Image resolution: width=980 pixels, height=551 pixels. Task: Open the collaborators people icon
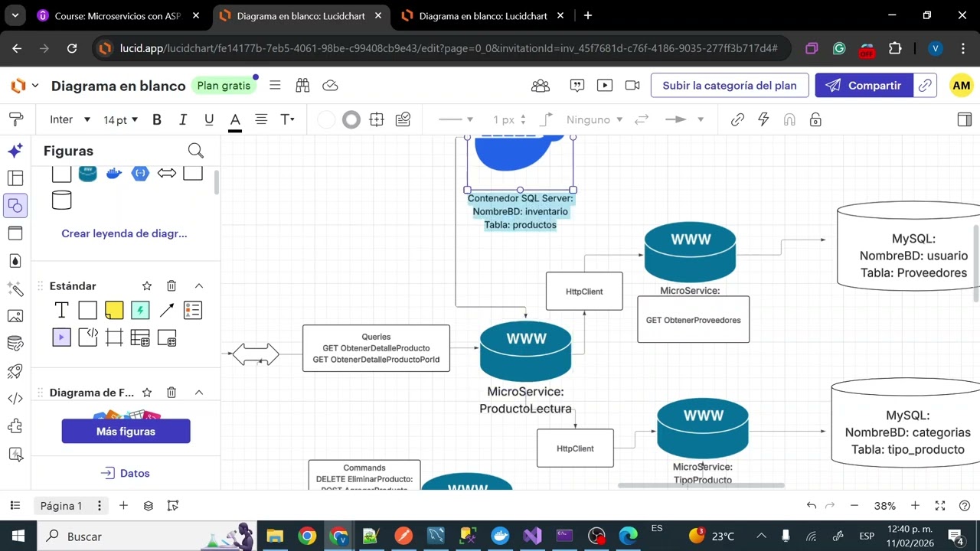click(541, 86)
